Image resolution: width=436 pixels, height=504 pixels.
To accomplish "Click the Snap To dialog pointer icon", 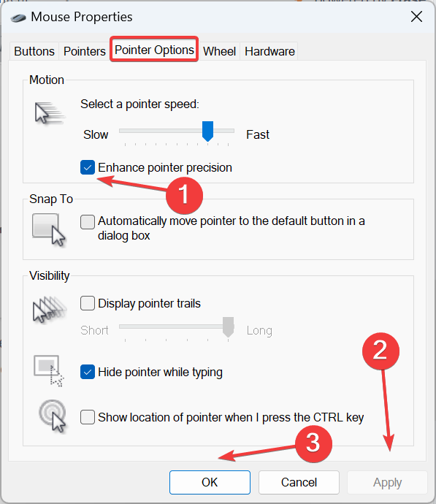I will click(x=49, y=230).
